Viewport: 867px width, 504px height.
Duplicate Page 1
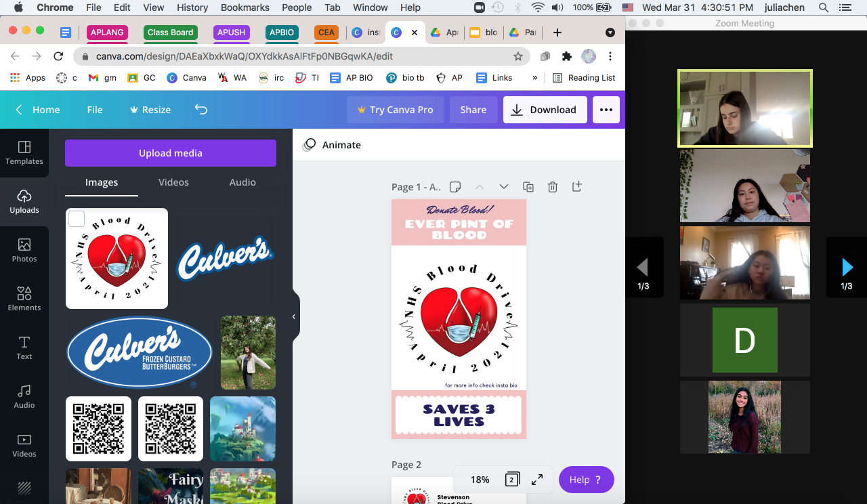(x=528, y=187)
